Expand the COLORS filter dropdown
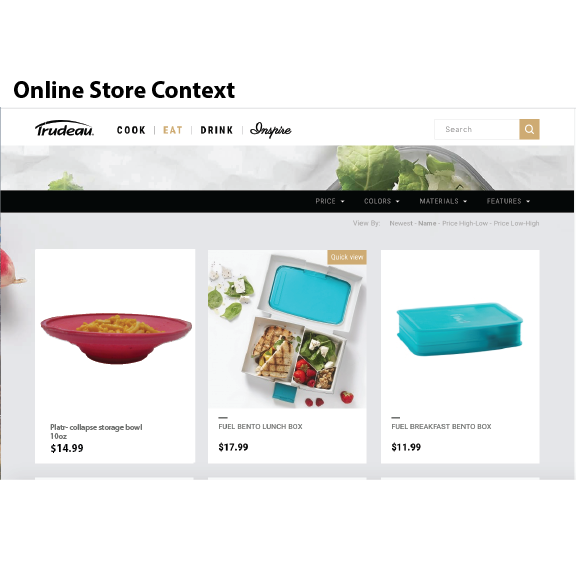 click(381, 201)
